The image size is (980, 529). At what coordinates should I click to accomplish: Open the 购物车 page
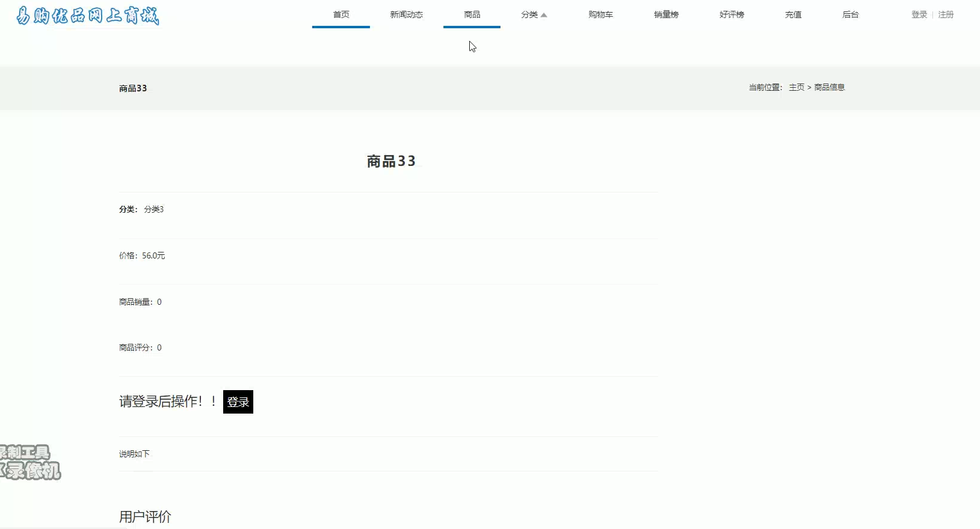[600, 14]
